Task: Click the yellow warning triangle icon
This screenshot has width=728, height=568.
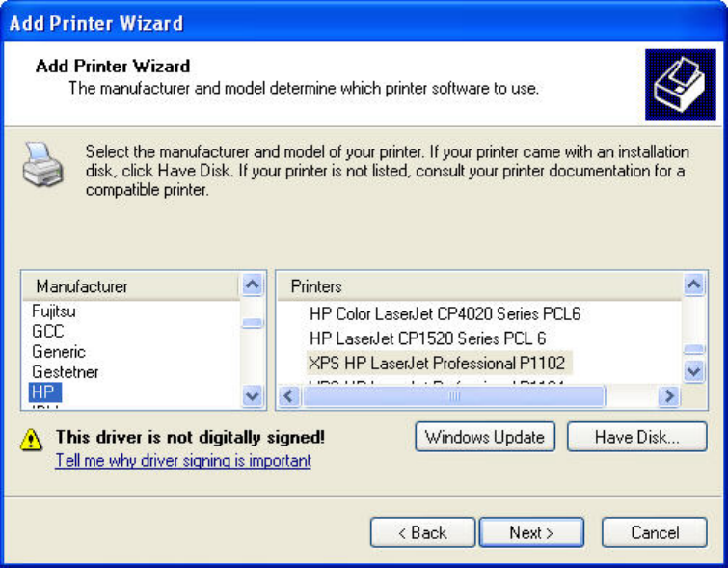Action: point(31,440)
